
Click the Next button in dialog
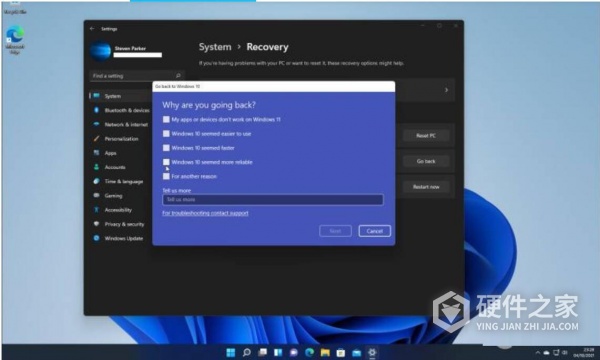(x=335, y=231)
